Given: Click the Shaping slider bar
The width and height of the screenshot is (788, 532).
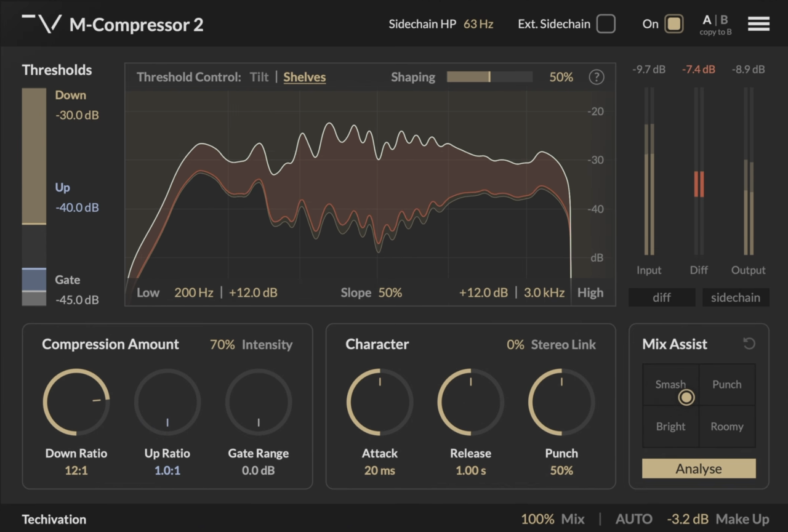Looking at the screenshot, I should click(489, 77).
